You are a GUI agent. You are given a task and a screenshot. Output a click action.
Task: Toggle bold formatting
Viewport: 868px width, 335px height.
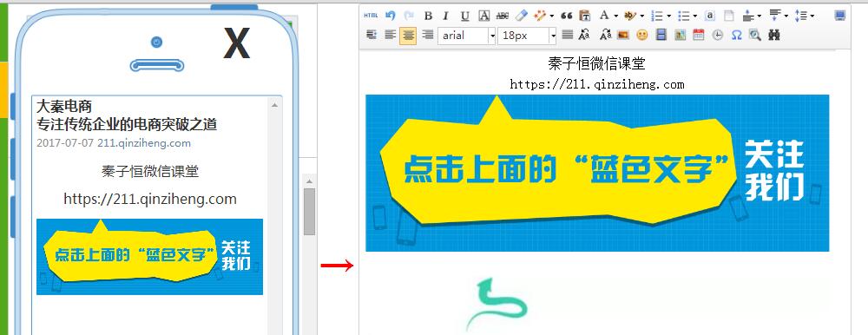point(429,16)
